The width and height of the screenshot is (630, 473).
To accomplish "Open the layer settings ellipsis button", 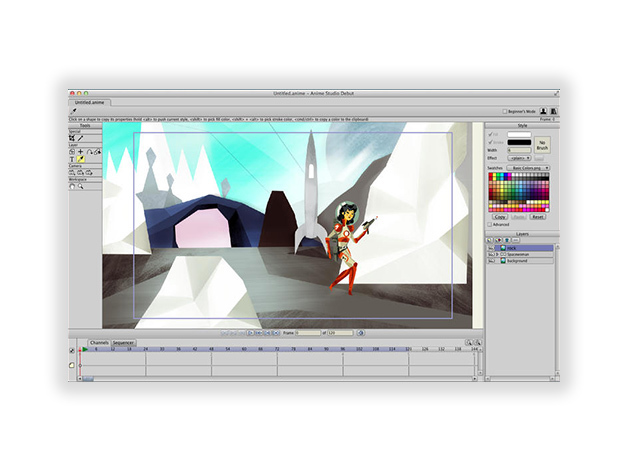I will (x=515, y=240).
